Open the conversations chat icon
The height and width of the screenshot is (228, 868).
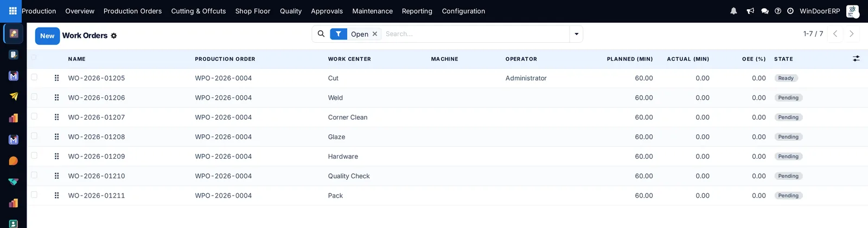click(x=765, y=11)
